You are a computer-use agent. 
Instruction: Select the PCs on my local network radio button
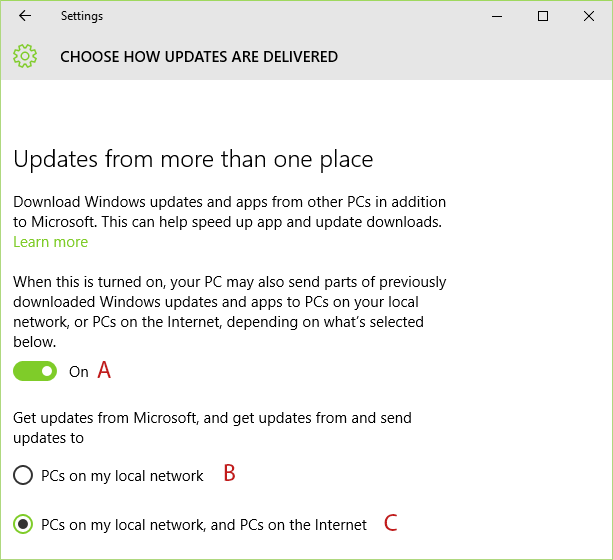(23, 475)
